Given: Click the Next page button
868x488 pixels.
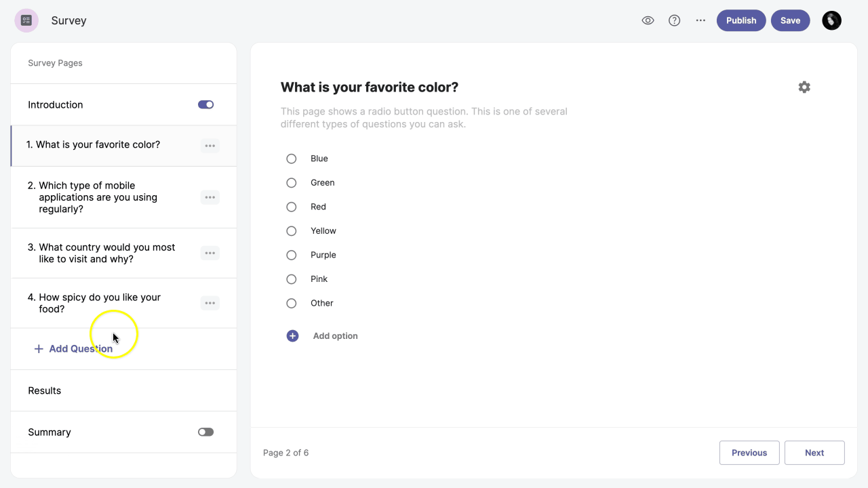Looking at the screenshot, I should pos(814,453).
